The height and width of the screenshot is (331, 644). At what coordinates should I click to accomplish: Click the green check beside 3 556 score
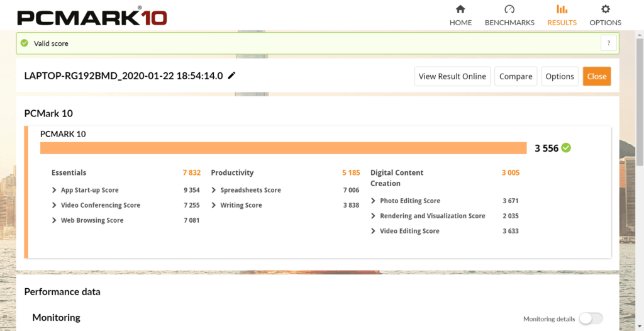[x=566, y=148]
